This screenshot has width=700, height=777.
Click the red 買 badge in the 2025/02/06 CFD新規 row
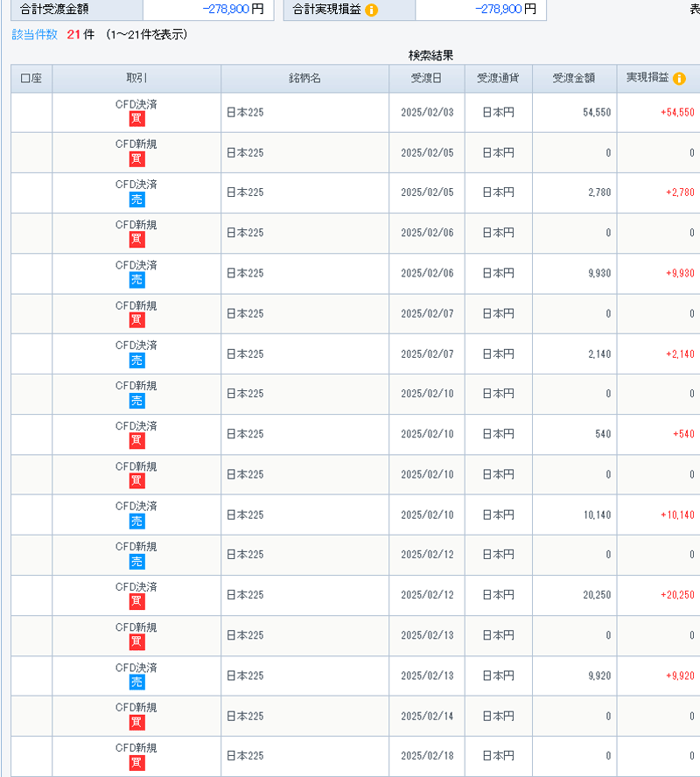pos(136,240)
